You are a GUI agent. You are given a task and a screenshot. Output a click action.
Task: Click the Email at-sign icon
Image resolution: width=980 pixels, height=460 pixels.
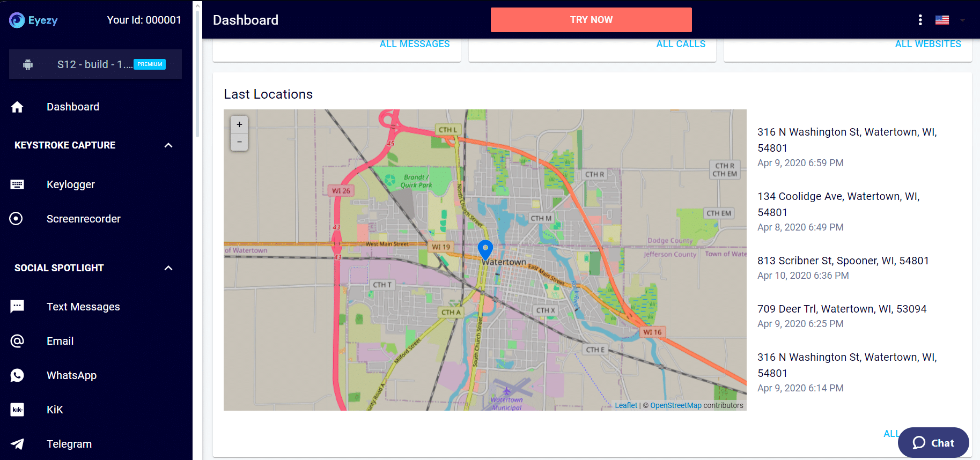coord(17,341)
